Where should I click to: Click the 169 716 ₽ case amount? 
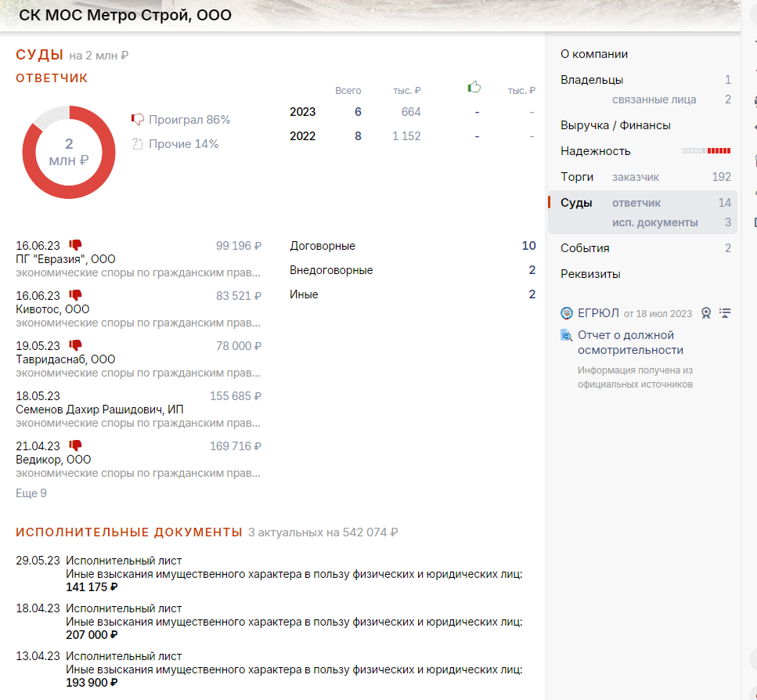point(236,446)
